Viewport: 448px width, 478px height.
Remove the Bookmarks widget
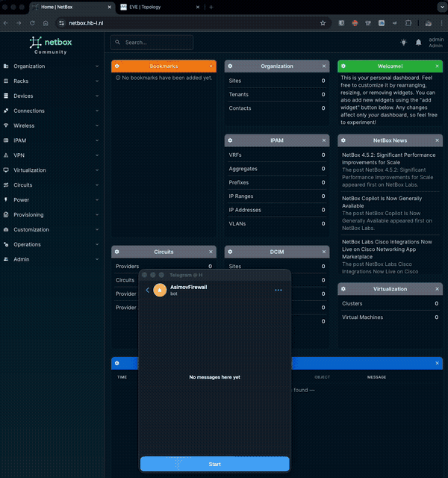pyautogui.click(x=211, y=66)
